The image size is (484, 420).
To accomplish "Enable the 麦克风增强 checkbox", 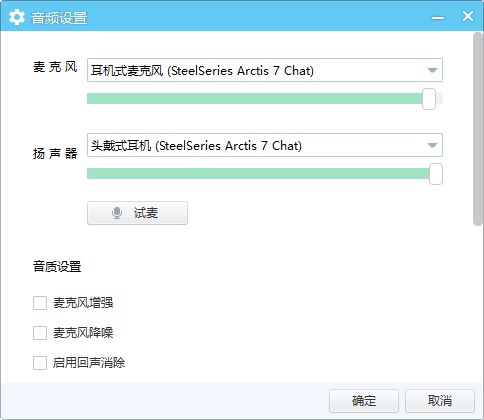I will (40, 303).
